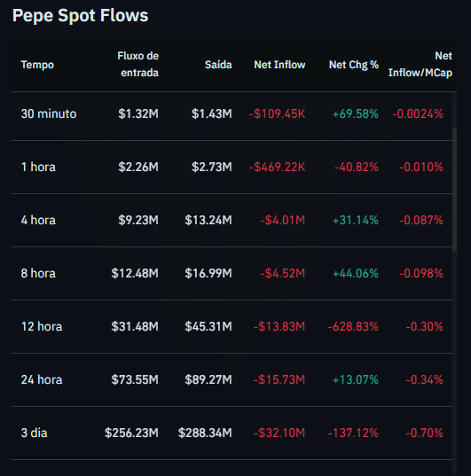This screenshot has width=471, height=476.
Task: Click the Net Chg % column header
Action: (354, 65)
